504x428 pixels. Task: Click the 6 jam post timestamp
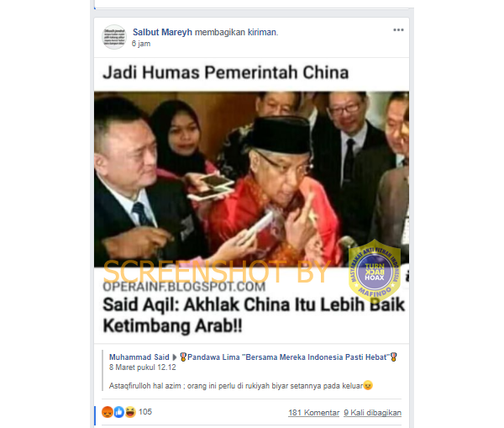(141, 44)
